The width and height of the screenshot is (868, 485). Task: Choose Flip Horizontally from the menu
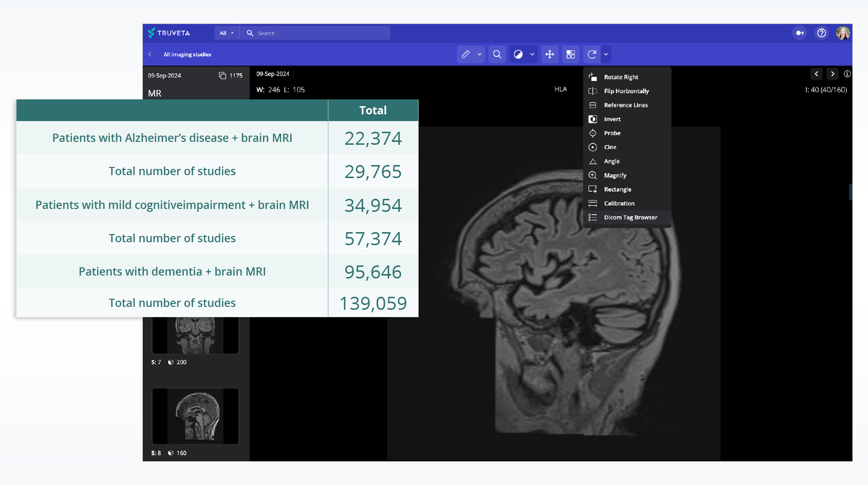click(627, 91)
